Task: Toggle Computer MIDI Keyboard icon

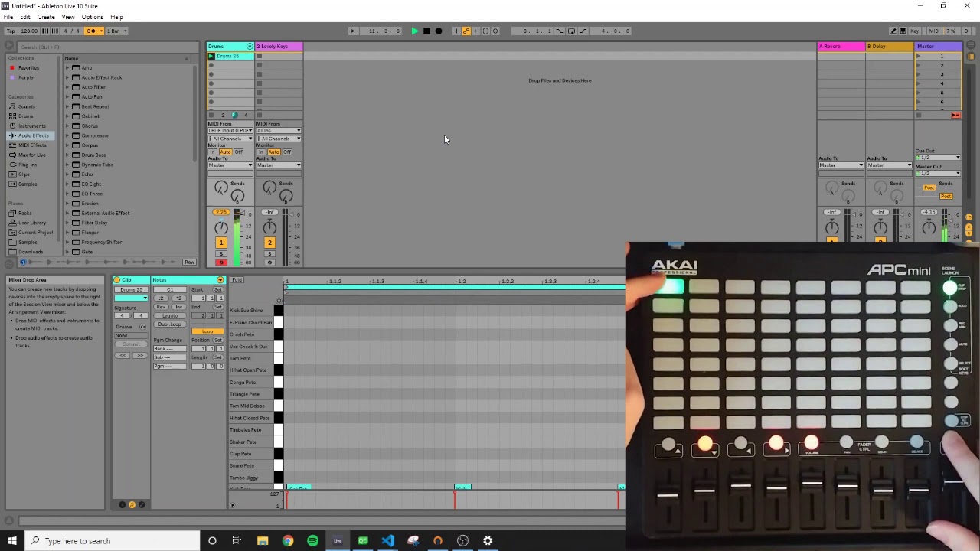Action: click(x=903, y=31)
